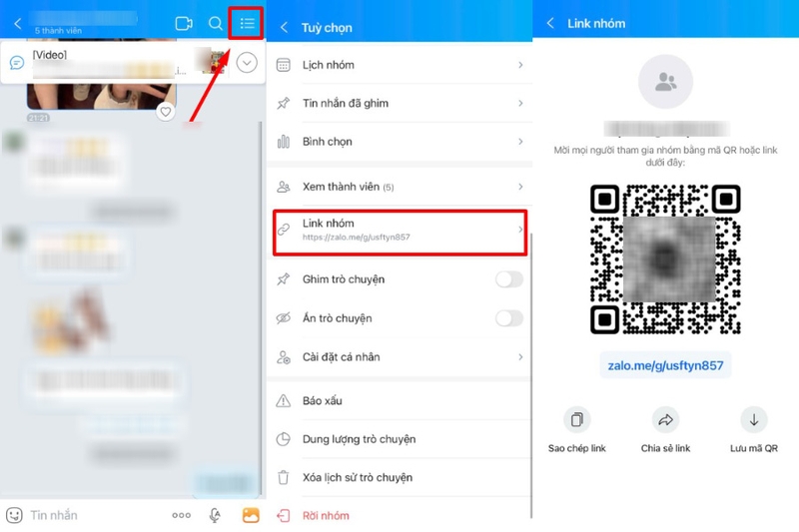
Task: Open search in the chat
Action: pos(216,23)
